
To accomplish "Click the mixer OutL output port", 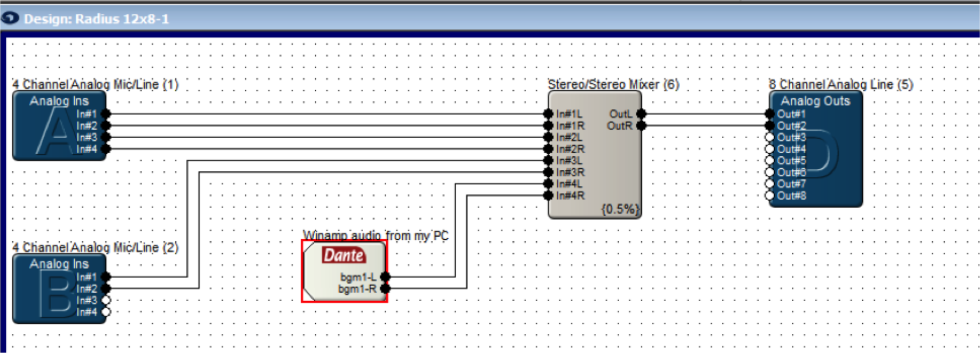I will [641, 114].
